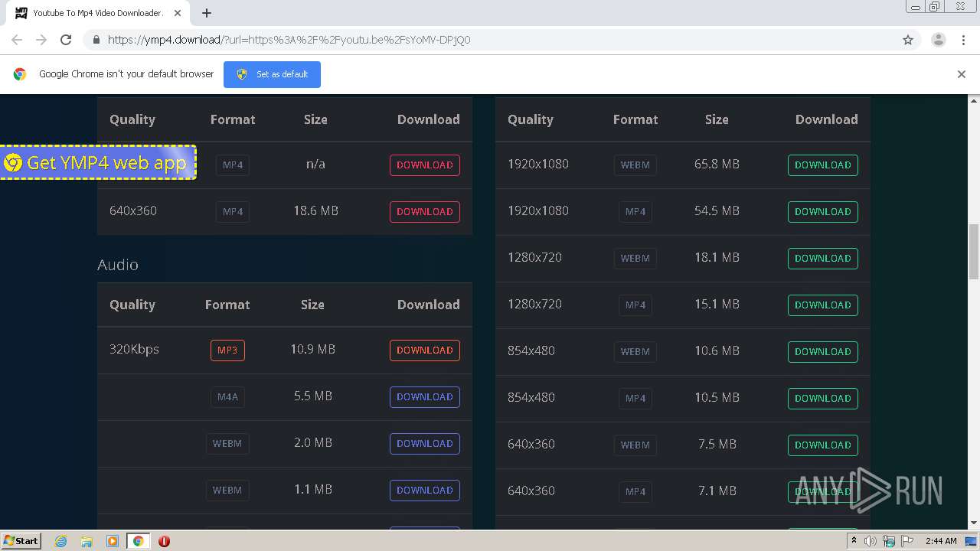Screen dimensions: 980x551
Task: Go back to previous page
Action: coord(17,40)
